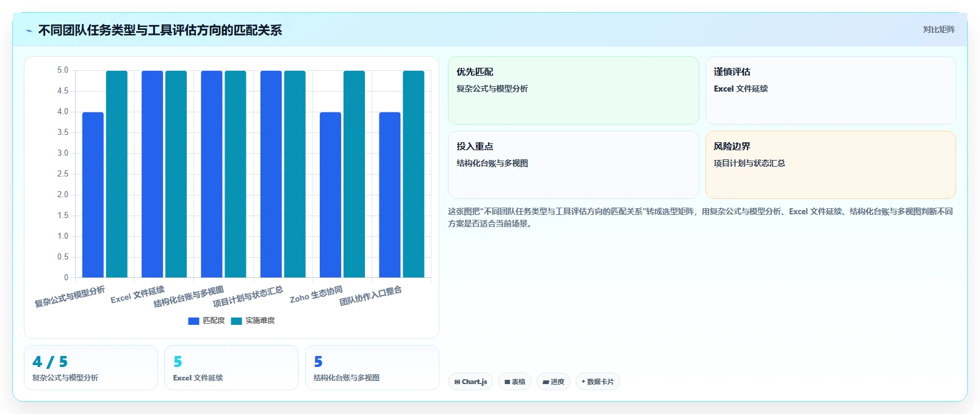Click the 项目计划与状态汇总 x-axis label
This screenshot has width=980, height=414.
coord(248,296)
